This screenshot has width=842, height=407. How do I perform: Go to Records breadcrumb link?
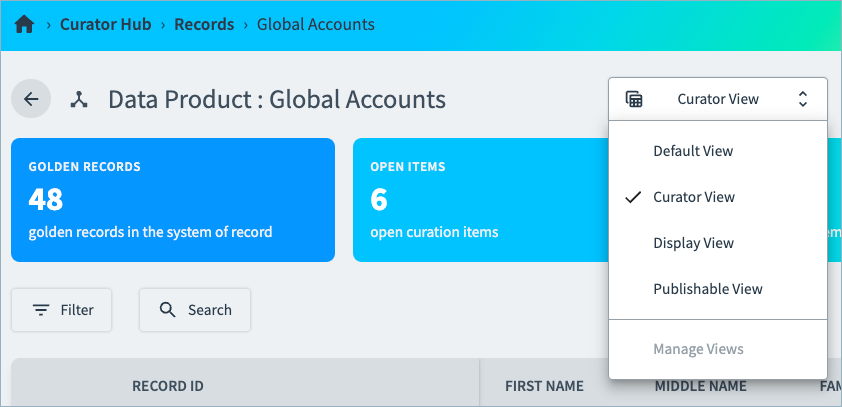click(x=204, y=25)
